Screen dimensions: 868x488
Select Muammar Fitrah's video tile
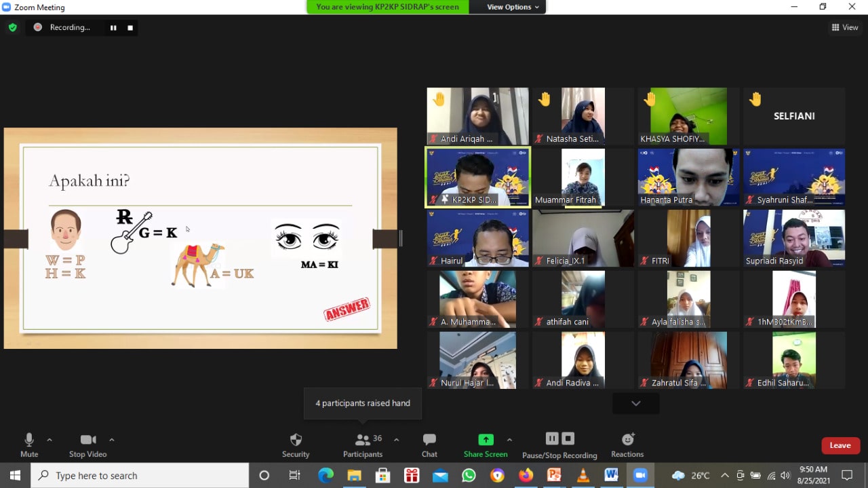click(583, 178)
